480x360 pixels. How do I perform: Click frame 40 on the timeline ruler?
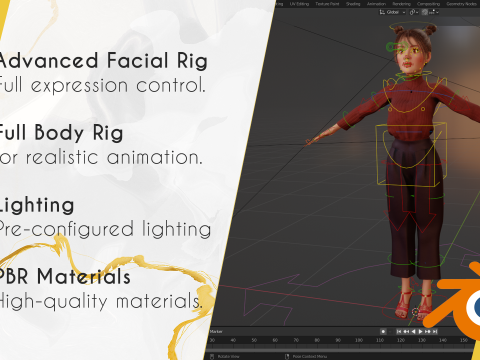[x=233, y=340]
